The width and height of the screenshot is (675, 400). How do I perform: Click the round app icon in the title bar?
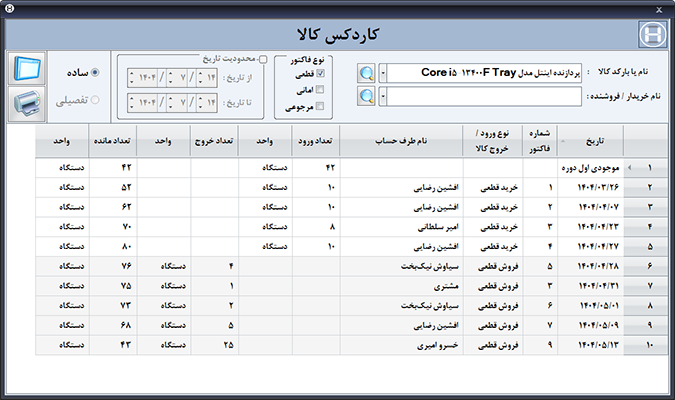(x=9, y=8)
